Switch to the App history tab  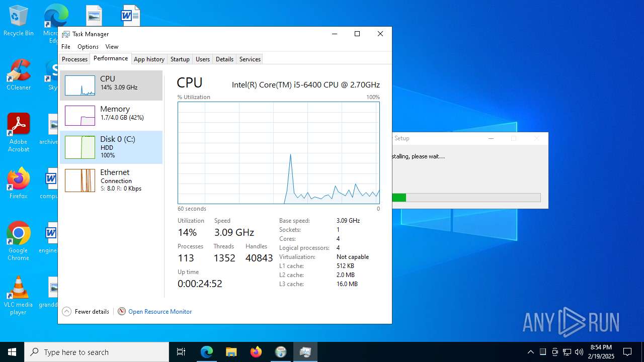[149, 59]
